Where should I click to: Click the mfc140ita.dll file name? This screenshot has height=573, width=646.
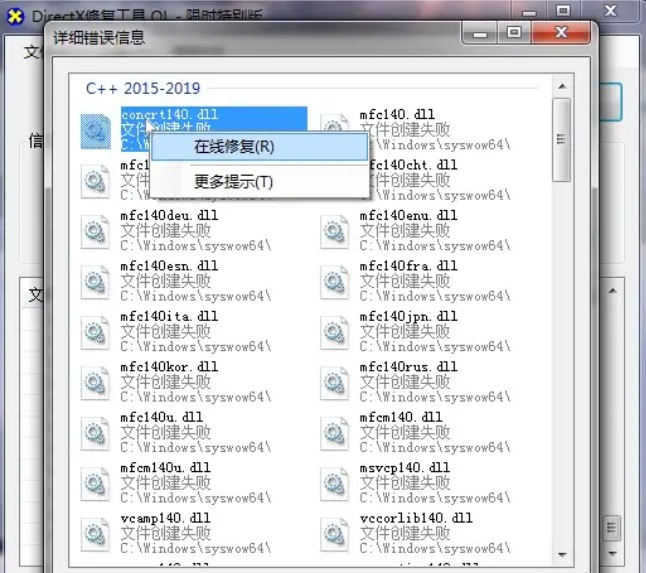(169, 316)
